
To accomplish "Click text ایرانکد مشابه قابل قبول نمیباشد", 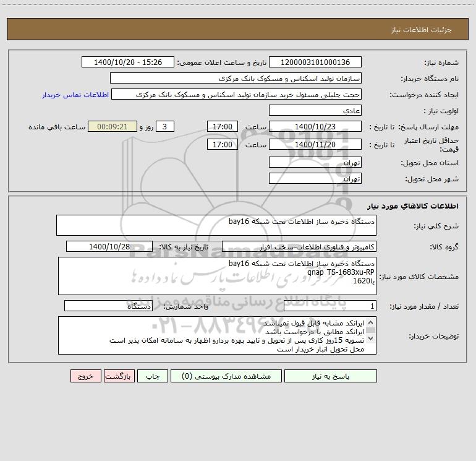I will (x=313, y=323).
